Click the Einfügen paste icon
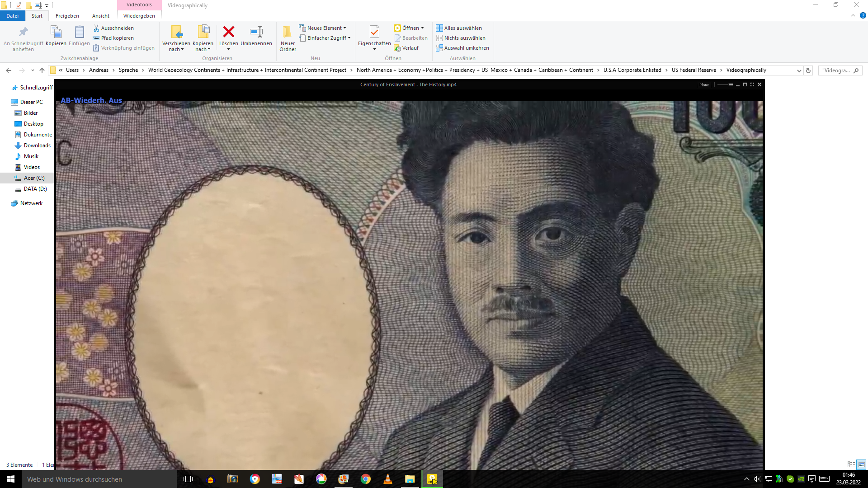Screen dimensions: 868x488 coord(79,36)
